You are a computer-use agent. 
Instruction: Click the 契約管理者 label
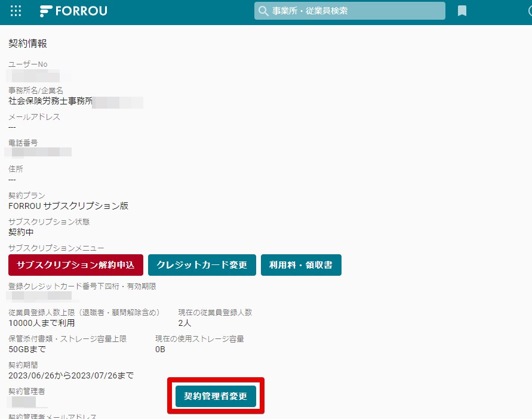coord(26,391)
